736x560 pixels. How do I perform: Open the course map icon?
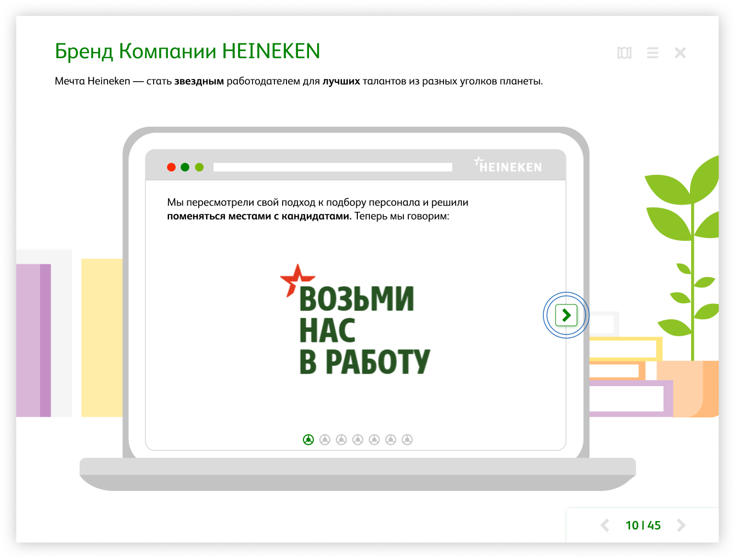[624, 53]
